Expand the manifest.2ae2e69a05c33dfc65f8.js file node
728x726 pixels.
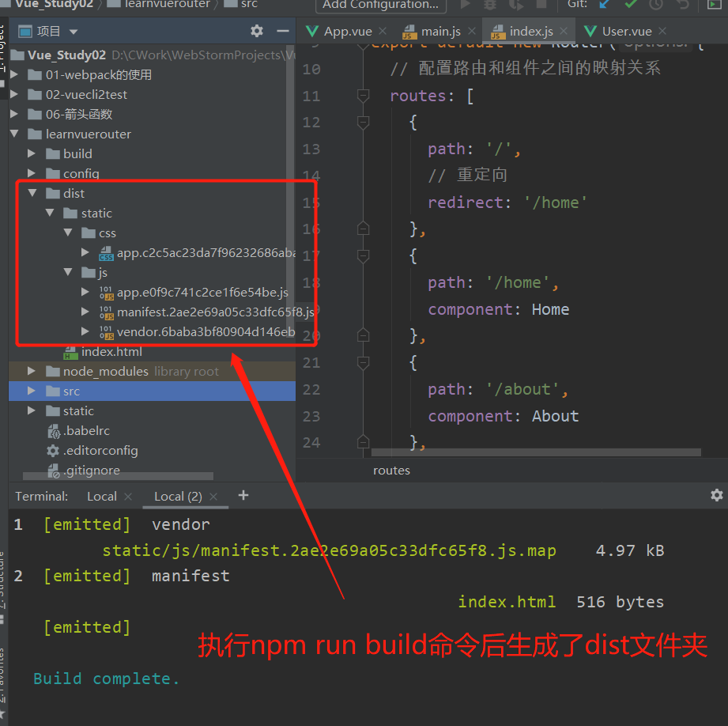point(85,312)
